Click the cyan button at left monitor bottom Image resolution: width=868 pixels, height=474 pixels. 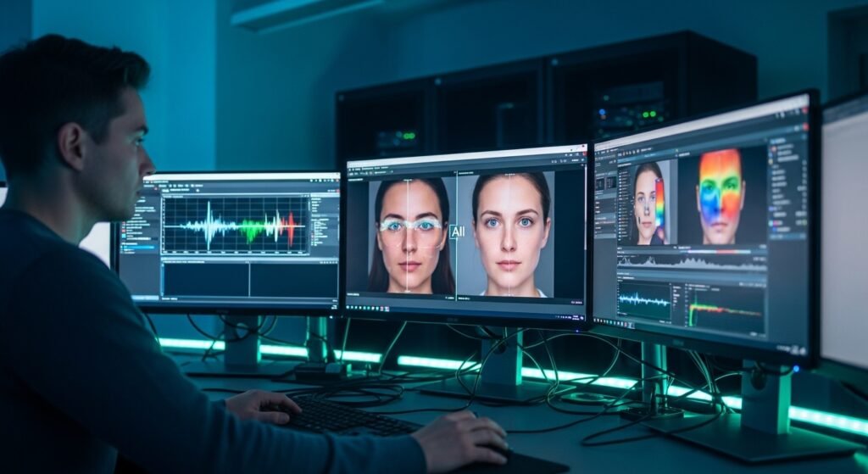(145, 298)
